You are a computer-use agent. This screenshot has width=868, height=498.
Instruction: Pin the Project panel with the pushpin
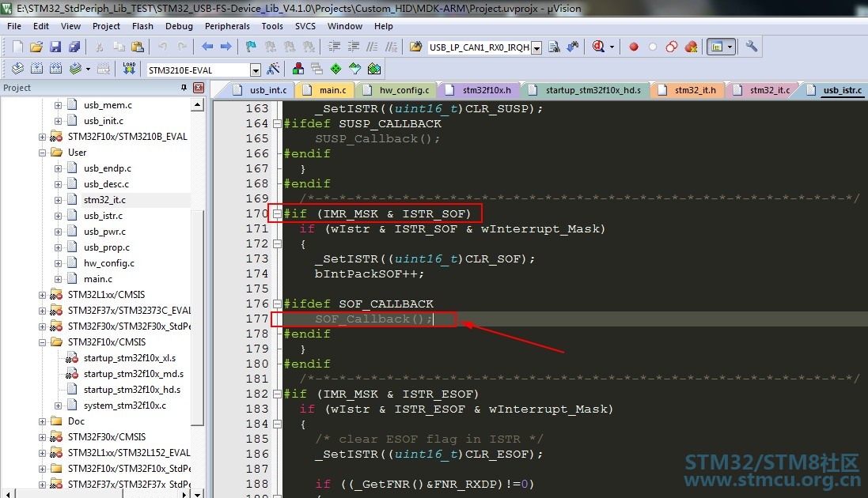184,88
